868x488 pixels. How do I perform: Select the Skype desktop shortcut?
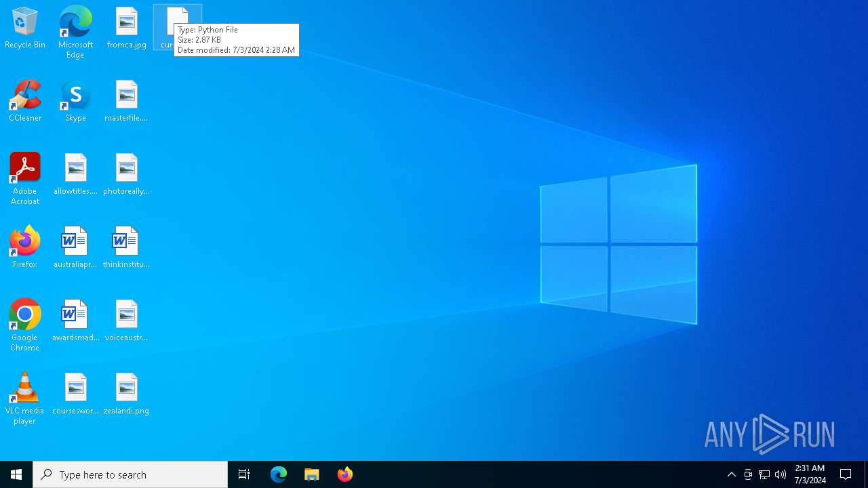(x=75, y=101)
